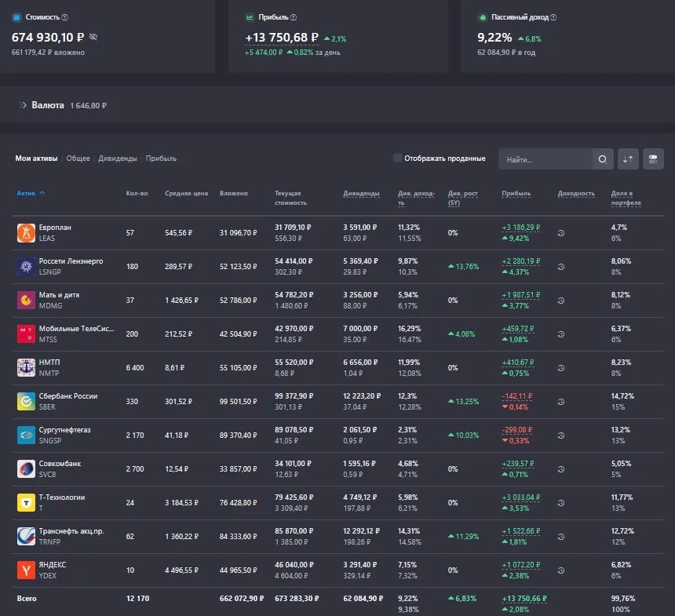The height and width of the screenshot is (616, 675).
Task: Click the Найти search field
Action: [x=545, y=159]
